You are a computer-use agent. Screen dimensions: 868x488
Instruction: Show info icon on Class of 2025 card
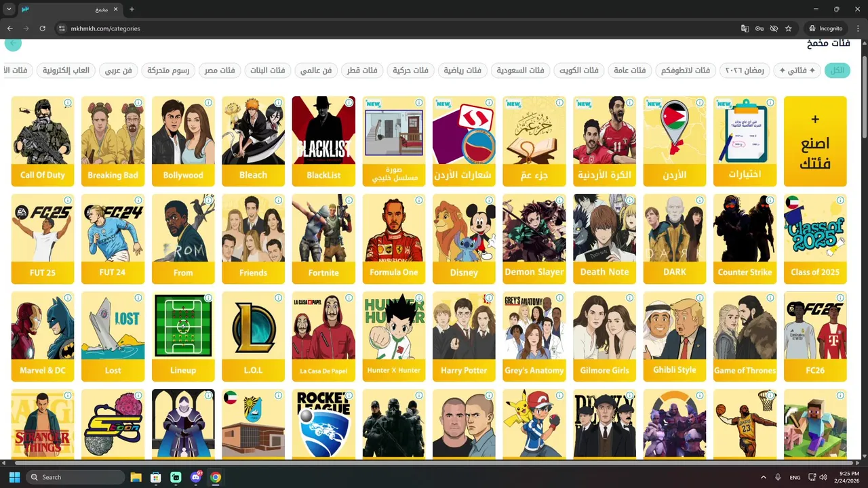tap(840, 201)
